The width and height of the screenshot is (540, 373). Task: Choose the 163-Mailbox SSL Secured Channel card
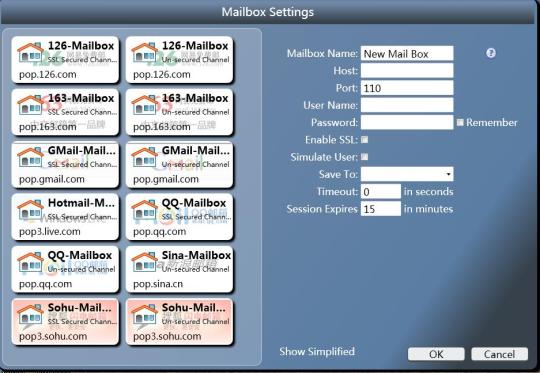pos(65,112)
